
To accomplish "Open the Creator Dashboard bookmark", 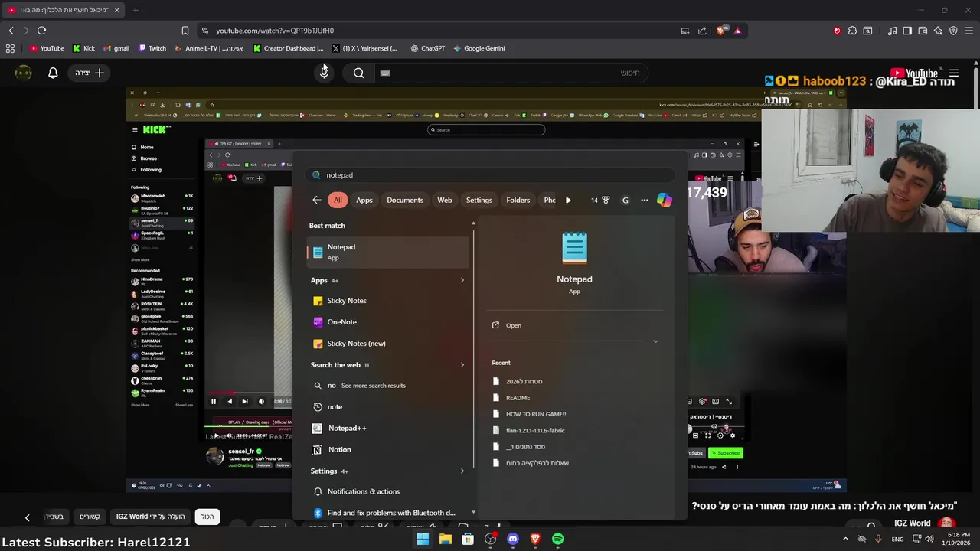I will pos(289,48).
